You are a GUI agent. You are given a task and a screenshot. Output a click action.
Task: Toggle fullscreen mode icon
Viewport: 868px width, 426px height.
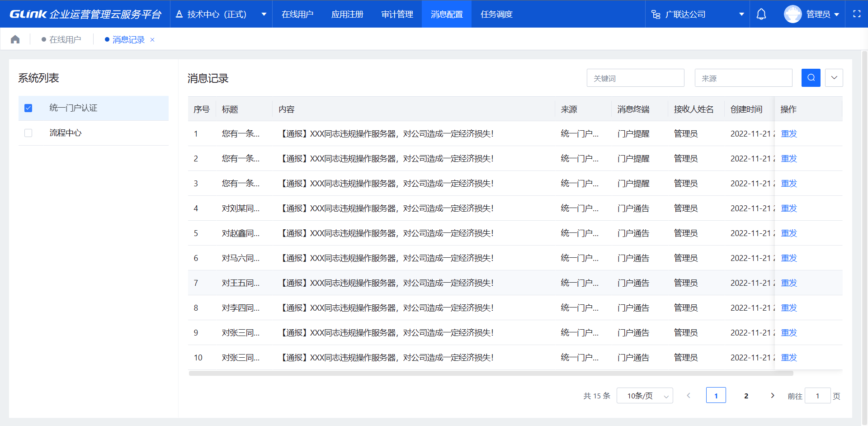[857, 14]
